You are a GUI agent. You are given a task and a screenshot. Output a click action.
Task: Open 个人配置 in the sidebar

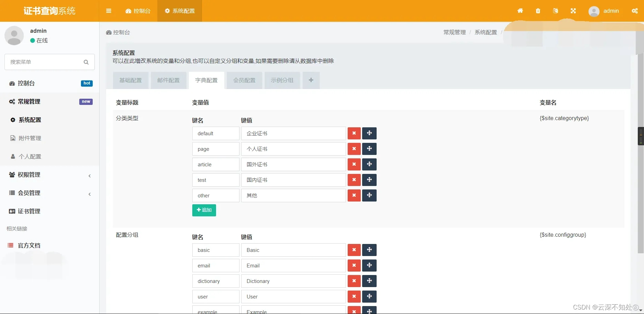click(x=50, y=156)
